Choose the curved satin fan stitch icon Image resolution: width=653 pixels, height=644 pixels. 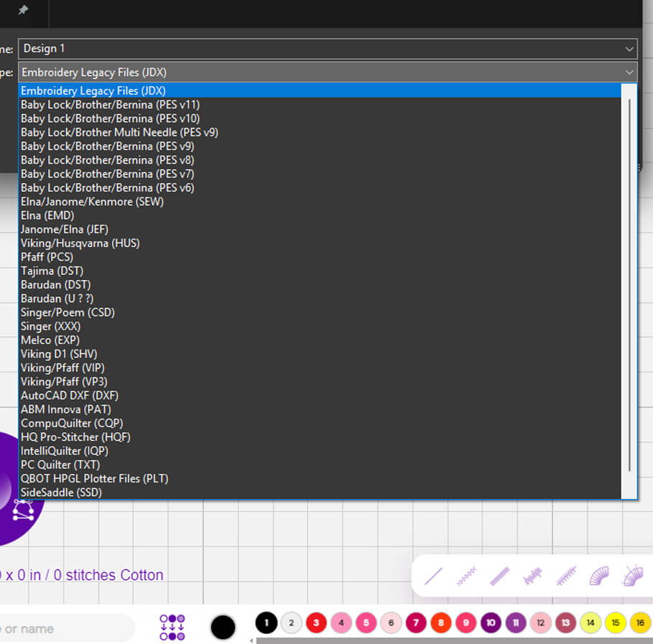click(598, 575)
